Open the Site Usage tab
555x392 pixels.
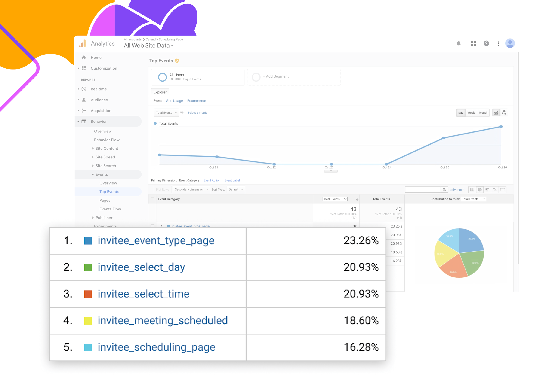point(174,101)
